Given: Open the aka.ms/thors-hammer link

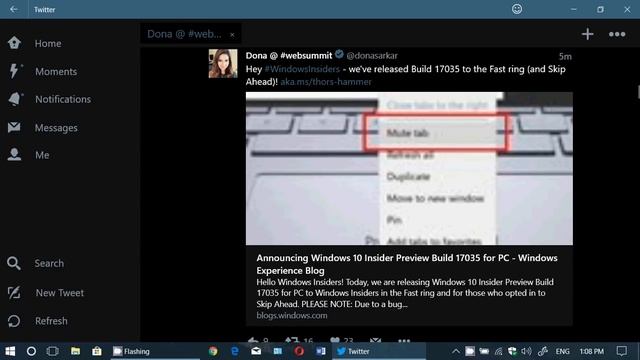Looking at the screenshot, I should 326,82.
